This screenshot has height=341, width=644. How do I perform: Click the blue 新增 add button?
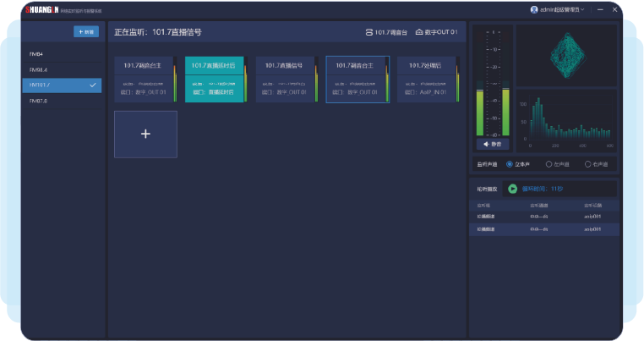coord(86,32)
